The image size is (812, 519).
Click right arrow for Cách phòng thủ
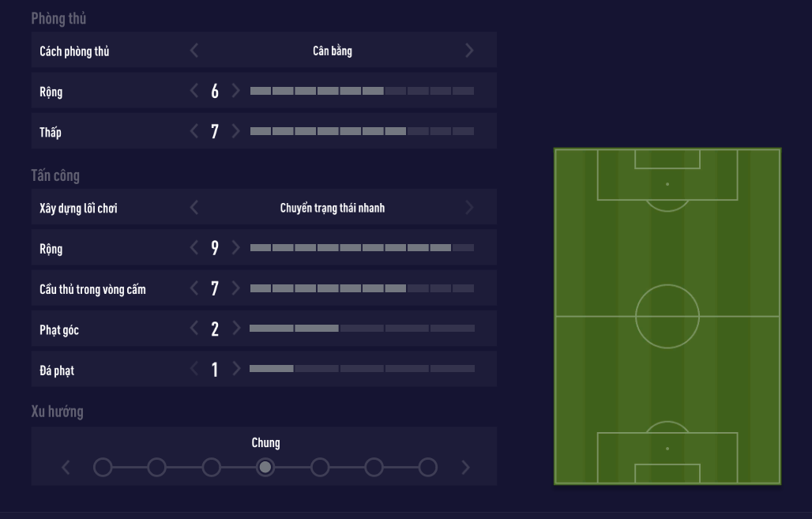tap(470, 51)
